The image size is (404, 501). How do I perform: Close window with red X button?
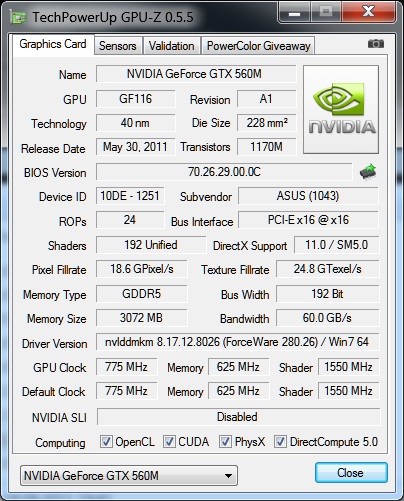[x=368, y=12]
